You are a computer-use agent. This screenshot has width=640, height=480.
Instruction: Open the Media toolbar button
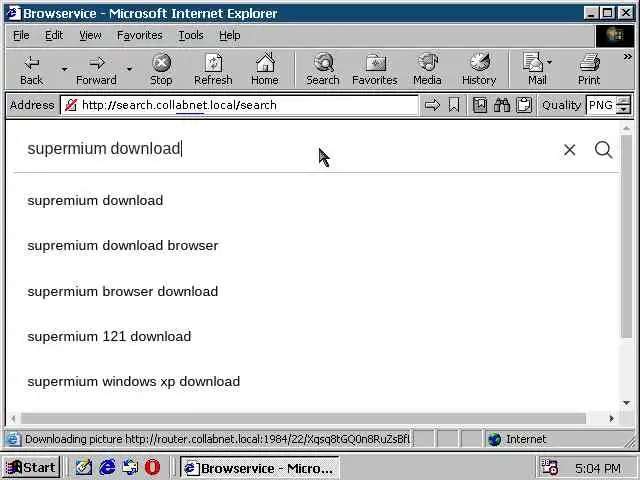(427, 70)
